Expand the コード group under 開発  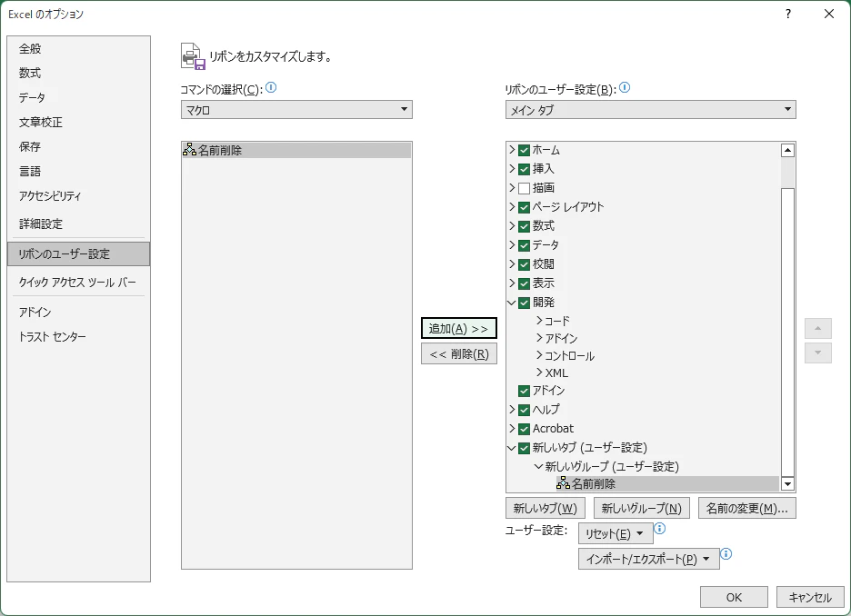[x=539, y=321]
